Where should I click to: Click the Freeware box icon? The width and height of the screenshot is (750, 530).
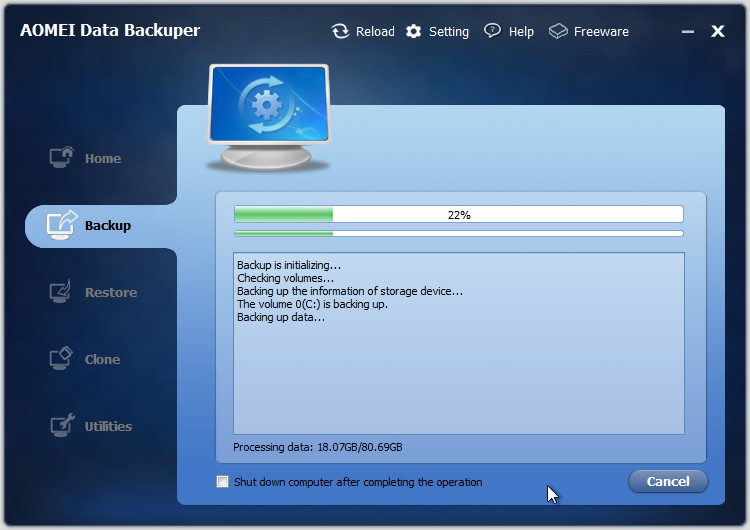(x=558, y=32)
